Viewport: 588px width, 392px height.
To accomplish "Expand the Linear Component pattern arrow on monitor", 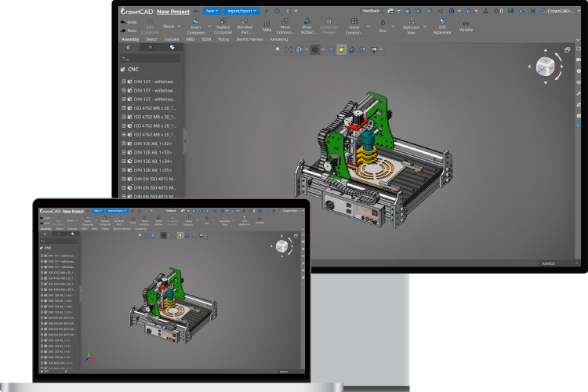I will [x=368, y=26].
